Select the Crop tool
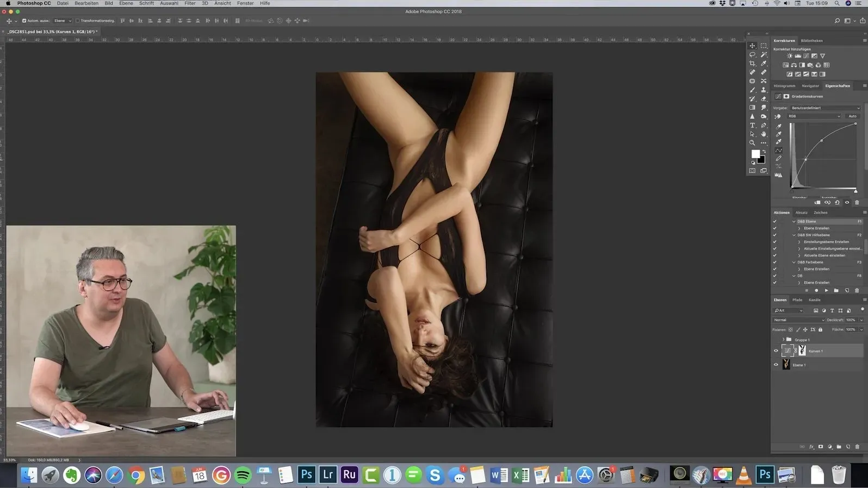 click(x=752, y=64)
